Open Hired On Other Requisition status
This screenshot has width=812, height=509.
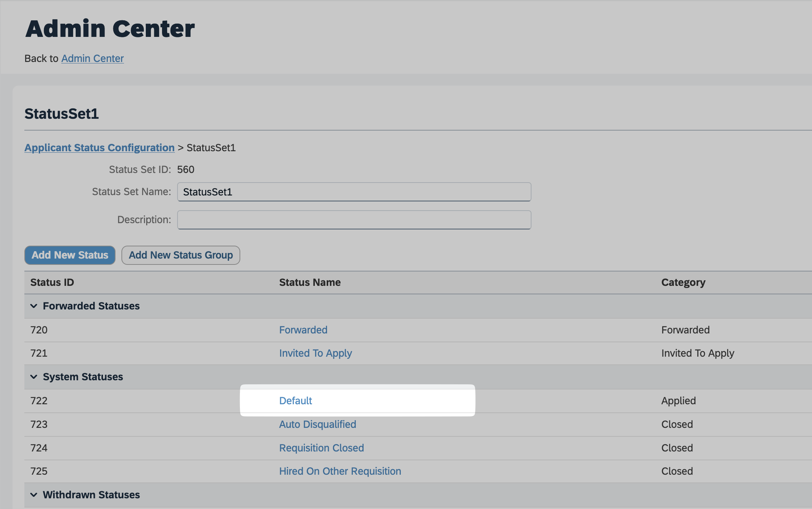point(340,471)
